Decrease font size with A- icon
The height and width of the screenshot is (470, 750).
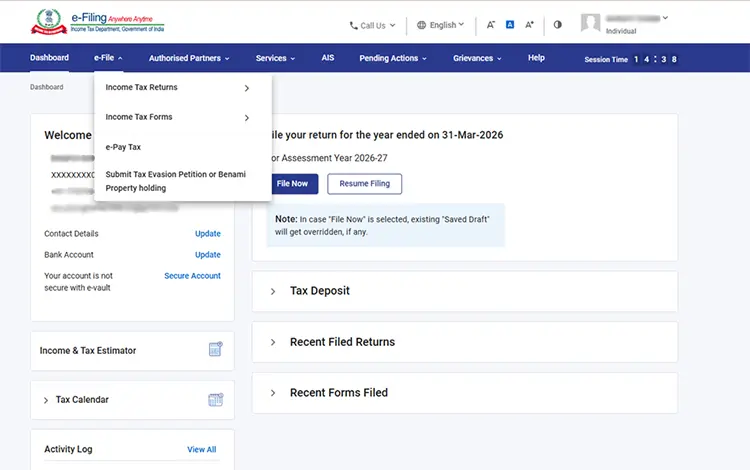pyautogui.click(x=491, y=25)
